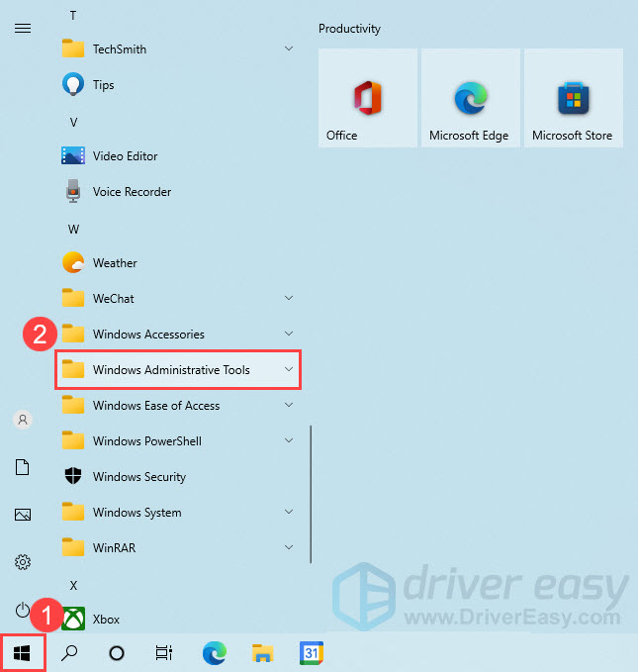638x672 pixels.
Task: Open Google Calendar icon on taskbar
Action: pyautogui.click(x=312, y=653)
